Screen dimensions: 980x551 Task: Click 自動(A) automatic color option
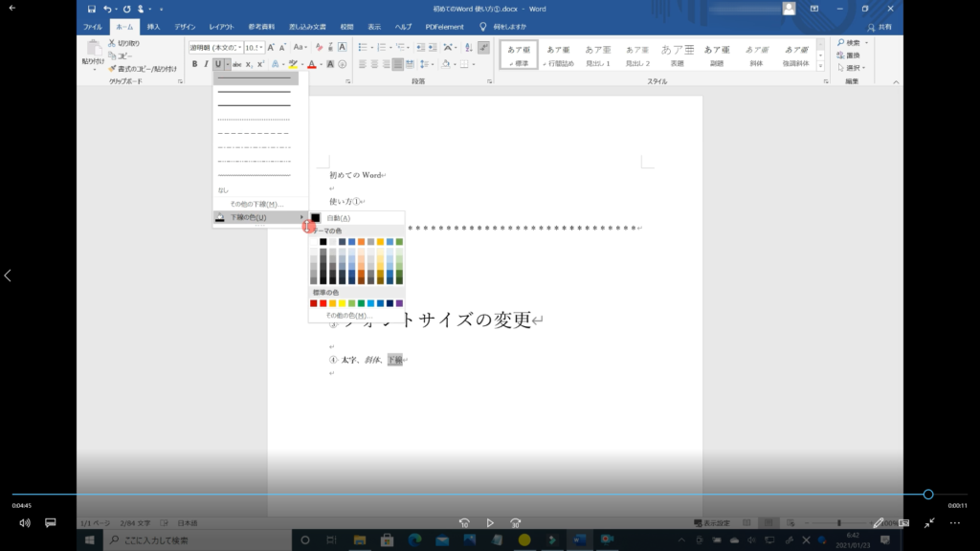point(339,218)
